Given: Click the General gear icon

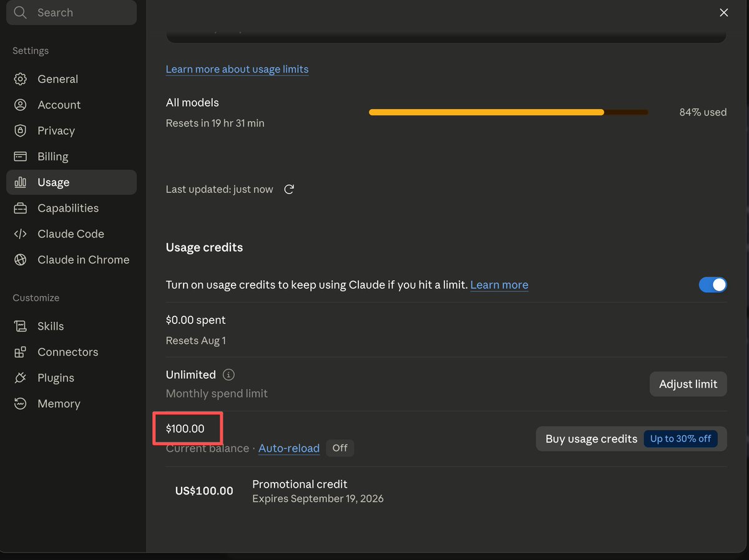Looking at the screenshot, I should (x=21, y=79).
